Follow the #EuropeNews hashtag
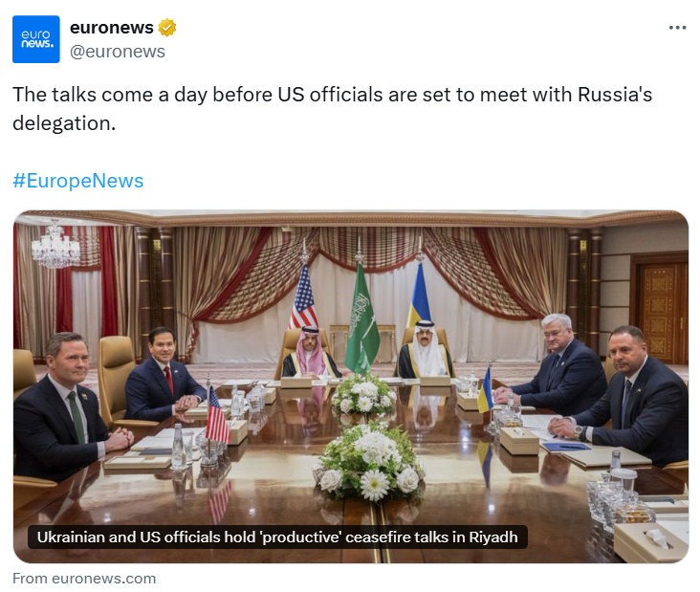 [78, 181]
